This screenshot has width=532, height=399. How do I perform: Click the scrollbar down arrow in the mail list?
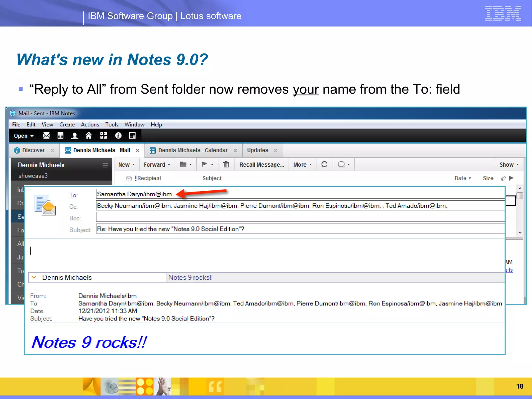[x=520, y=233]
